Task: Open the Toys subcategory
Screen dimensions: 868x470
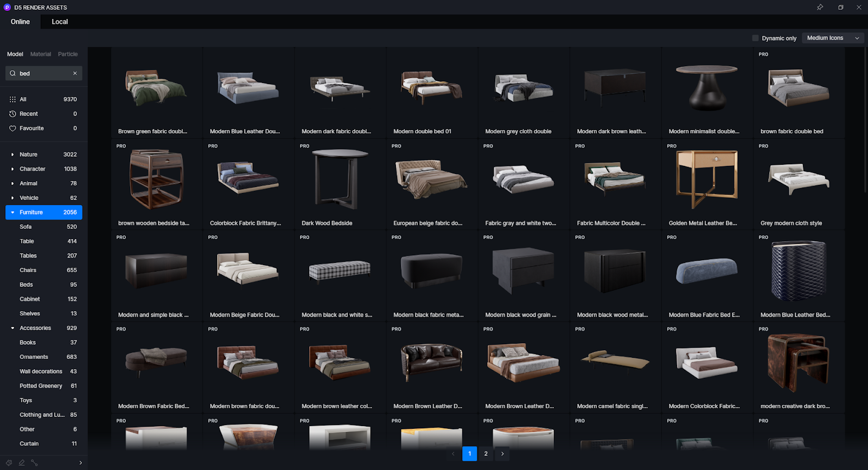Action: (43, 400)
